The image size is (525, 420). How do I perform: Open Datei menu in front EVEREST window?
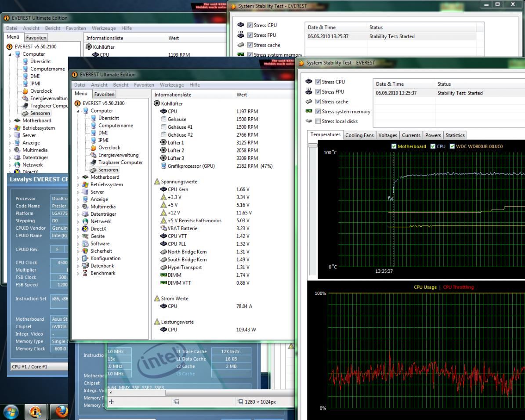[x=80, y=85]
